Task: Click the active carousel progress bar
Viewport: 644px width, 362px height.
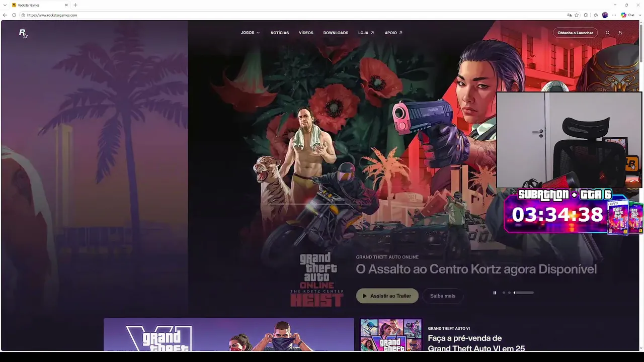Action: click(523, 293)
